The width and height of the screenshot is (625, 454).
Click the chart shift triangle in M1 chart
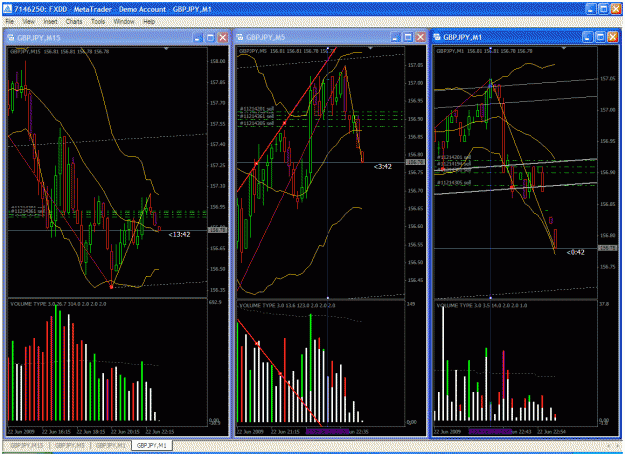[x=564, y=48]
